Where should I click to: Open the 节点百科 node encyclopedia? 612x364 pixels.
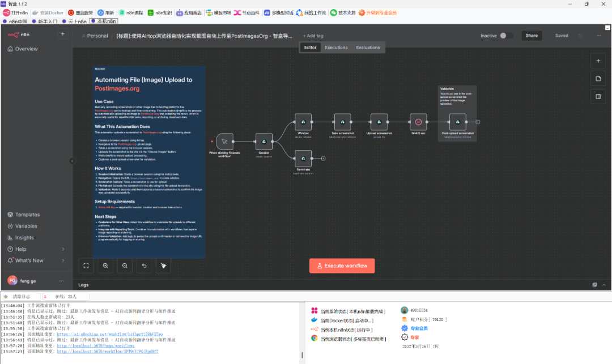point(246,12)
